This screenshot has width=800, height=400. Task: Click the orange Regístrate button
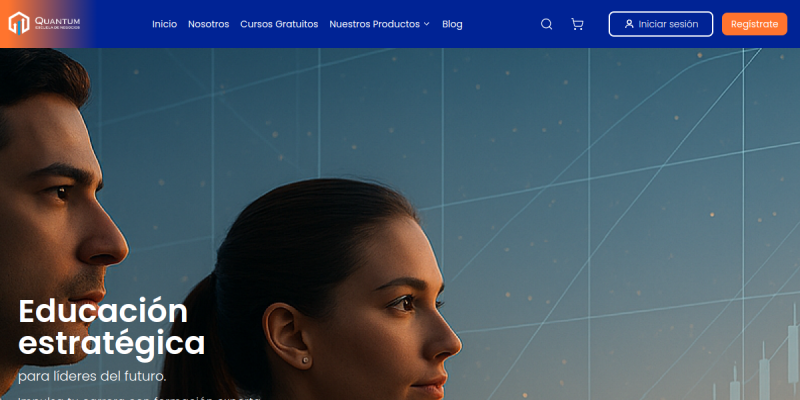pos(754,24)
